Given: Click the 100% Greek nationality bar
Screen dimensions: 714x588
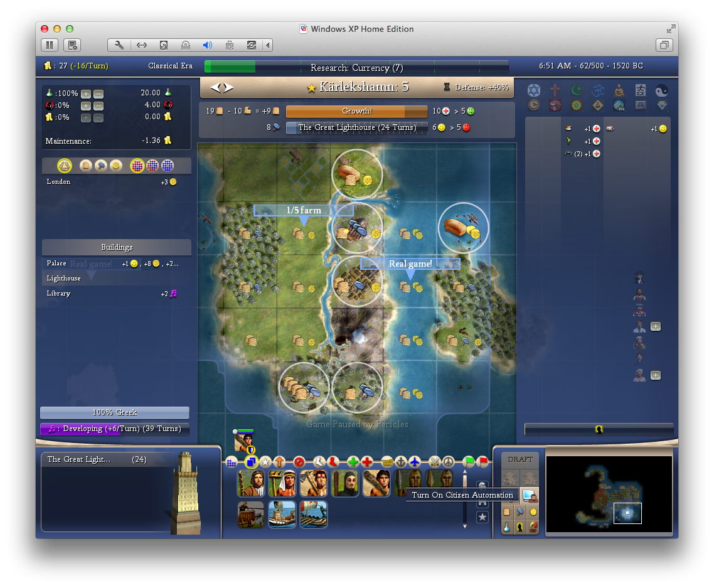Looking at the screenshot, I should coord(115,412).
